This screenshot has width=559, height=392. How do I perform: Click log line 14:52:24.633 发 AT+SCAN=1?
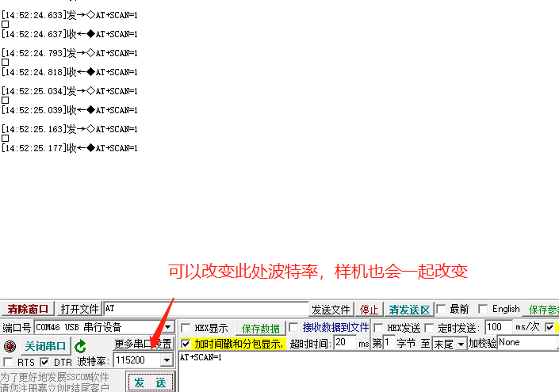coord(70,15)
